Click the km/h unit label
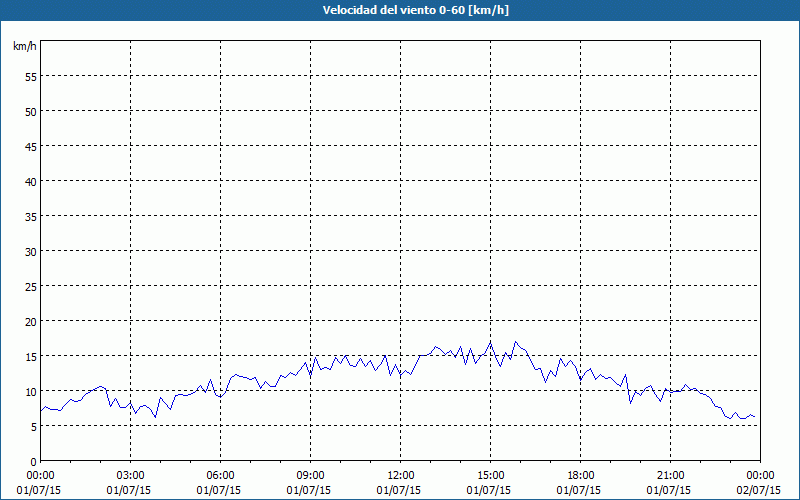 click(x=25, y=46)
